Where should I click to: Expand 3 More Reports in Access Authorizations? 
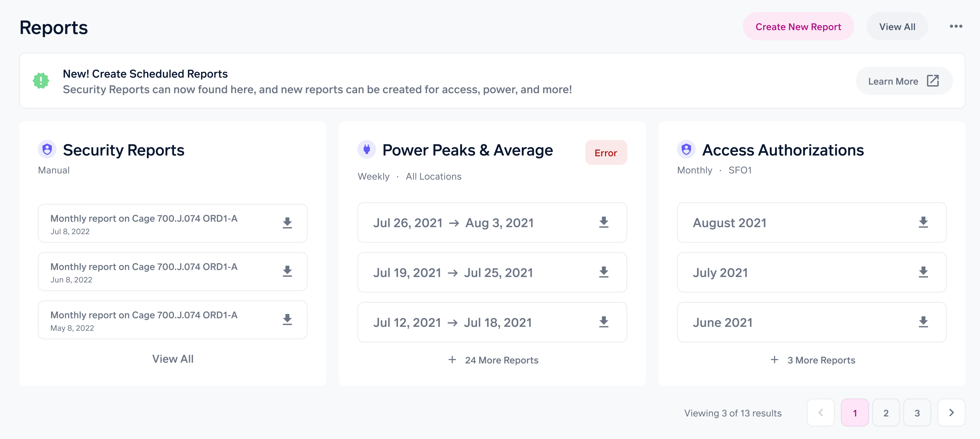click(812, 360)
